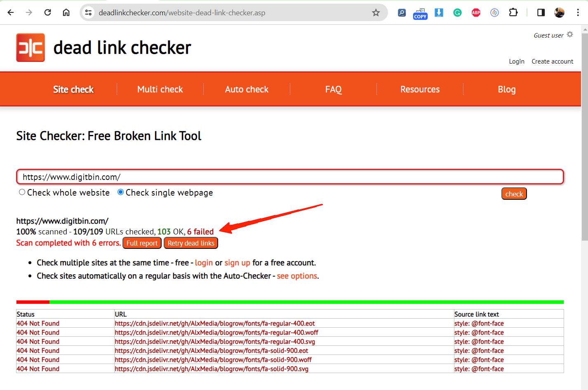This screenshot has height=390, width=588.
Task: Click the Login link in header
Action: (517, 61)
